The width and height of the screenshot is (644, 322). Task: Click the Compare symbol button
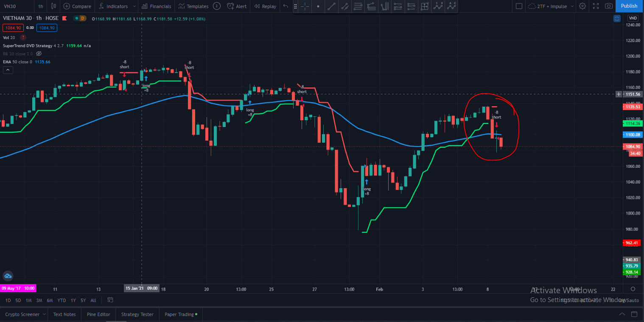click(77, 6)
